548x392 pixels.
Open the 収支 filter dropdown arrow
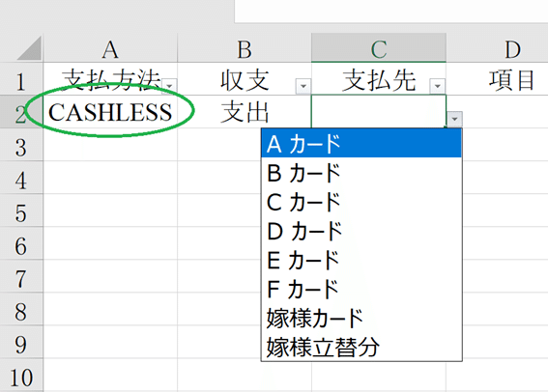(303, 86)
